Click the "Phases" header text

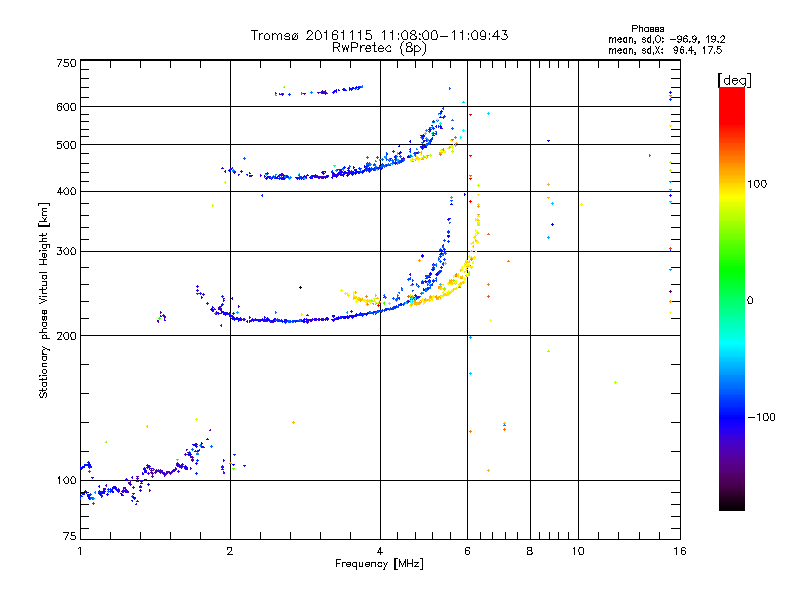pyautogui.click(x=647, y=29)
